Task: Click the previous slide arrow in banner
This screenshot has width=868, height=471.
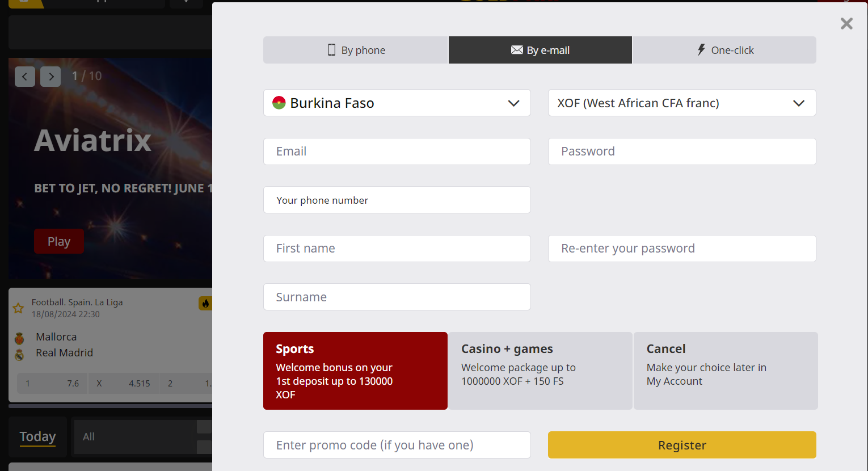Action: pos(25,77)
